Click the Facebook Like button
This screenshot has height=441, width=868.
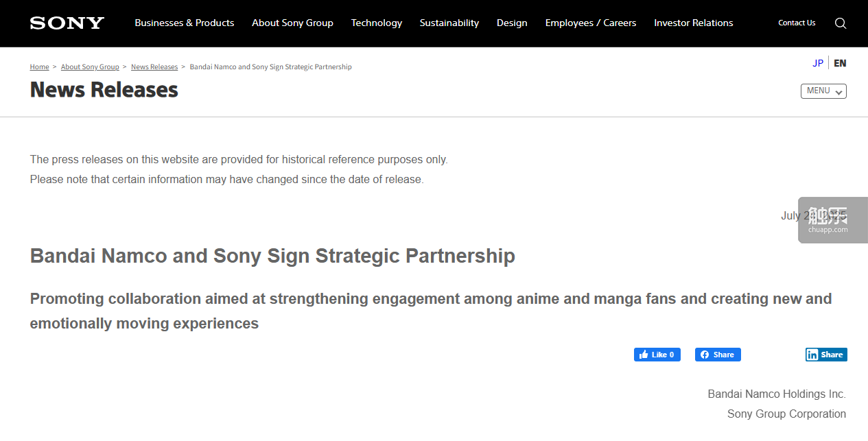(x=657, y=355)
